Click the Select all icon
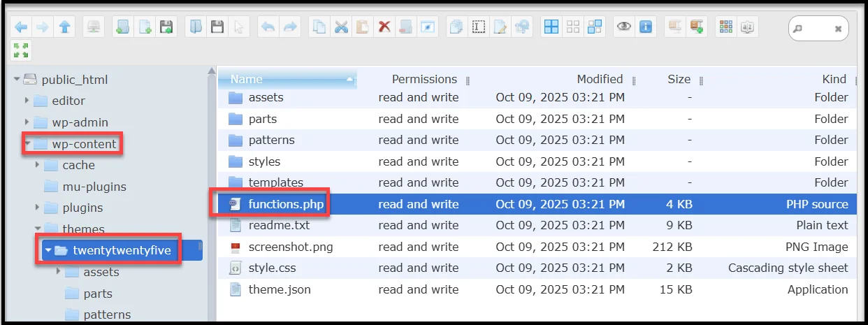This screenshot has height=325, width=868. [551, 27]
